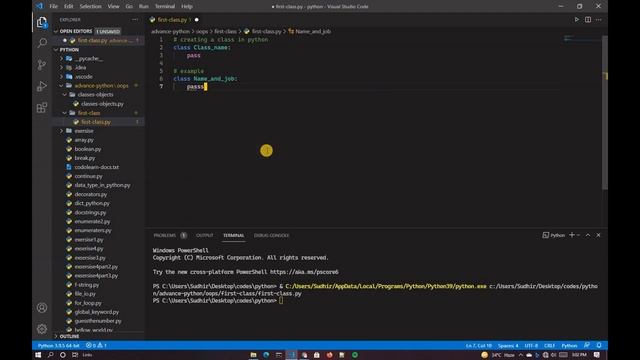Add a new terminal plus icon
Viewport: 640px width, 360px height.
click(572, 235)
